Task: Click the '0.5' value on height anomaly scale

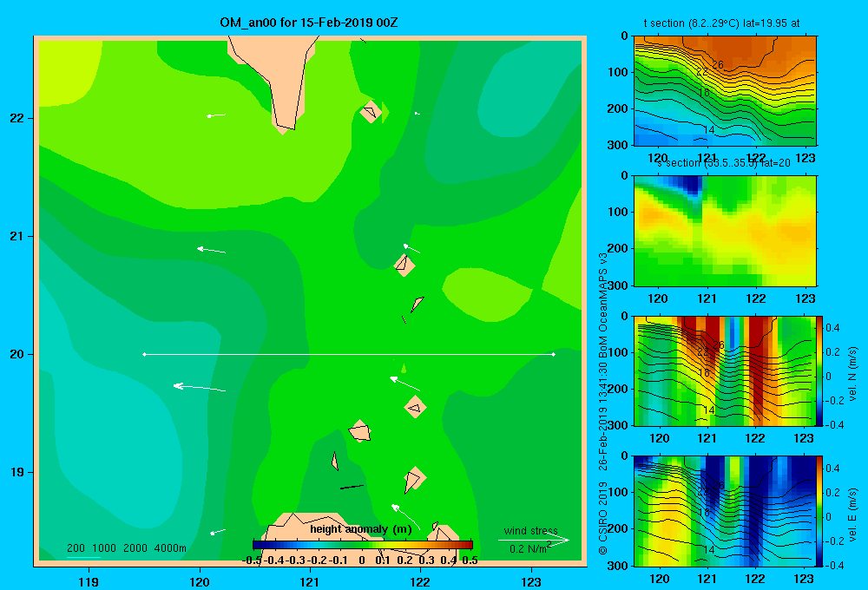Action: pyautogui.click(x=470, y=560)
